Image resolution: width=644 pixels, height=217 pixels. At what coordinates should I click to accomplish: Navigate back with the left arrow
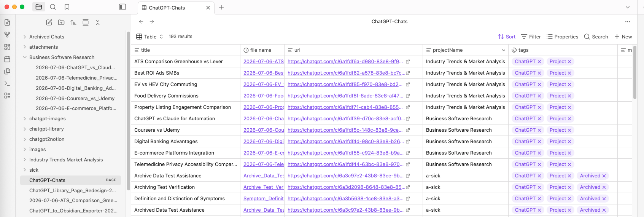pos(141,22)
